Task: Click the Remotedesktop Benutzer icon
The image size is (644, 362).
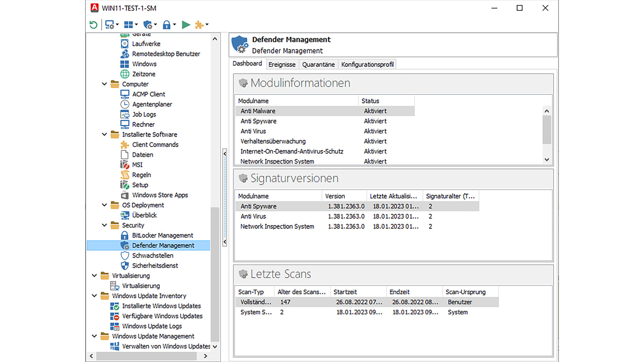Action: 124,54
